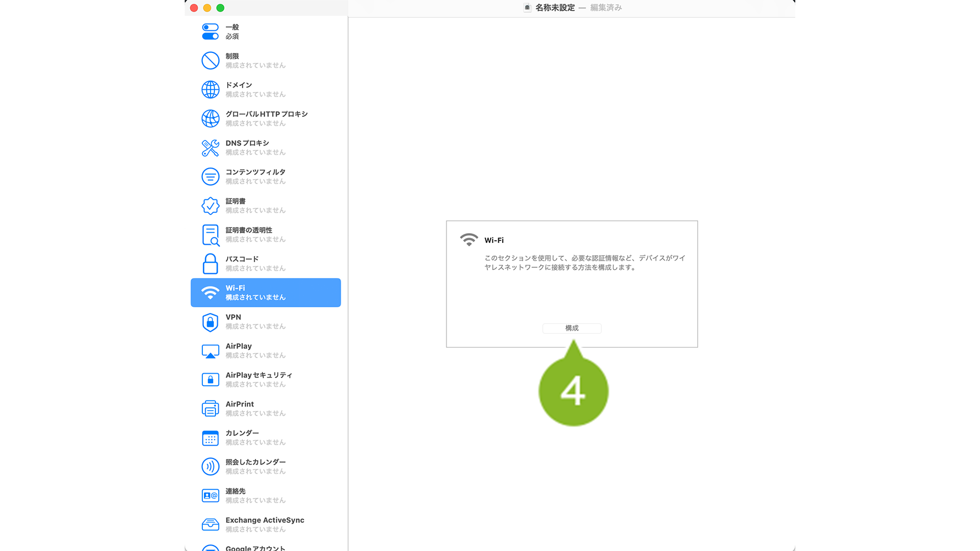Image resolution: width=980 pixels, height=551 pixels.
Task: Open the AirPrint printer icon
Action: (x=210, y=409)
